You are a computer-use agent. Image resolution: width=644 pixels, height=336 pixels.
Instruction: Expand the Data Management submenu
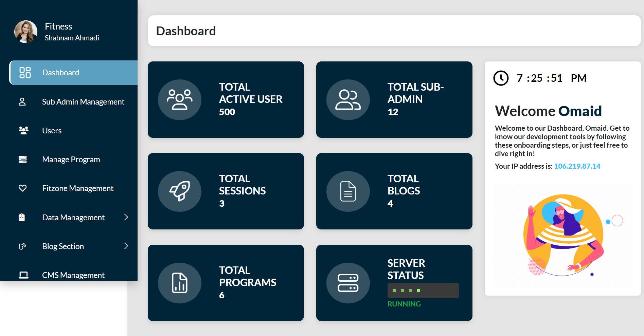[x=126, y=217]
